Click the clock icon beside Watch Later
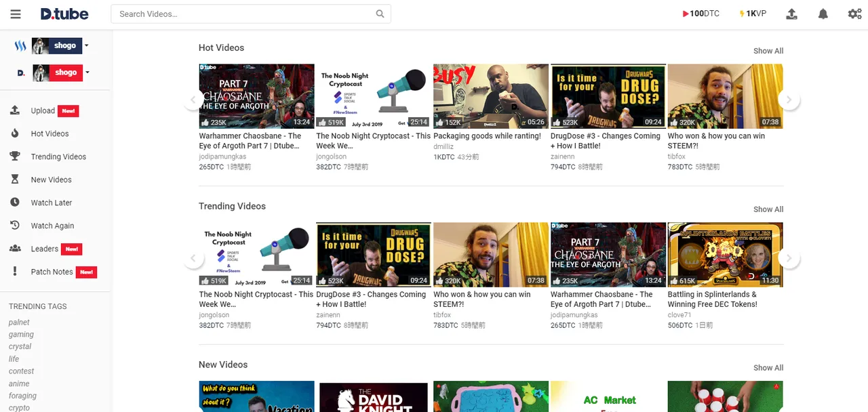Viewport: 868px width, 412px height. click(15, 203)
